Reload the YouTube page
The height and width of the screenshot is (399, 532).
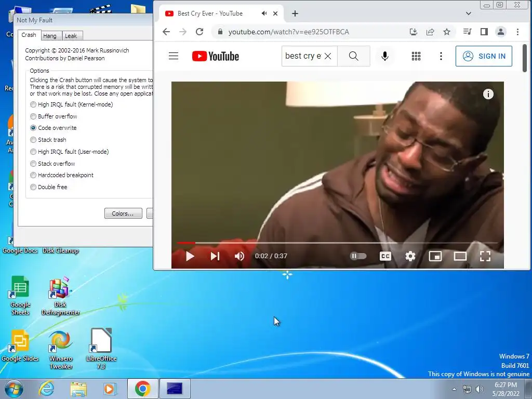(x=199, y=32)
